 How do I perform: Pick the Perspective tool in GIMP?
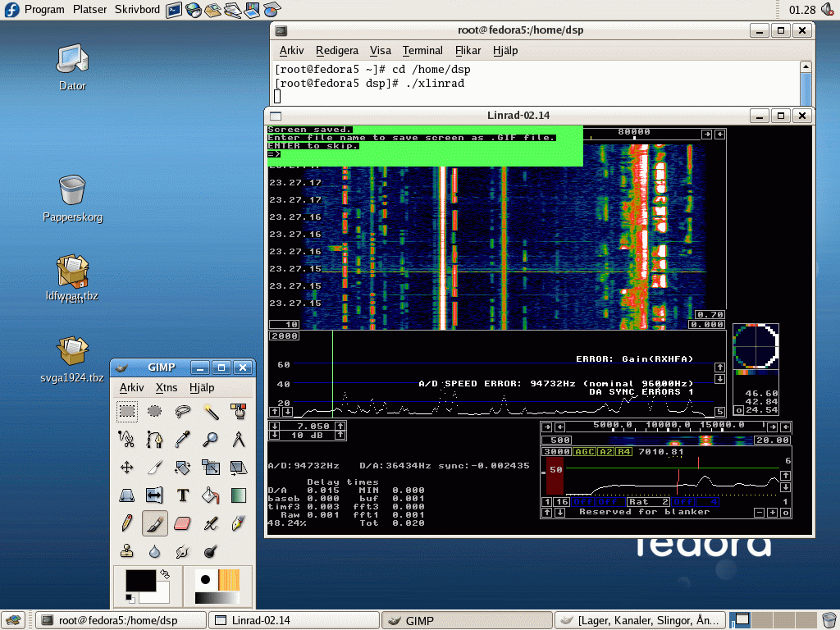pyautogui.click(x=127, y=495)
